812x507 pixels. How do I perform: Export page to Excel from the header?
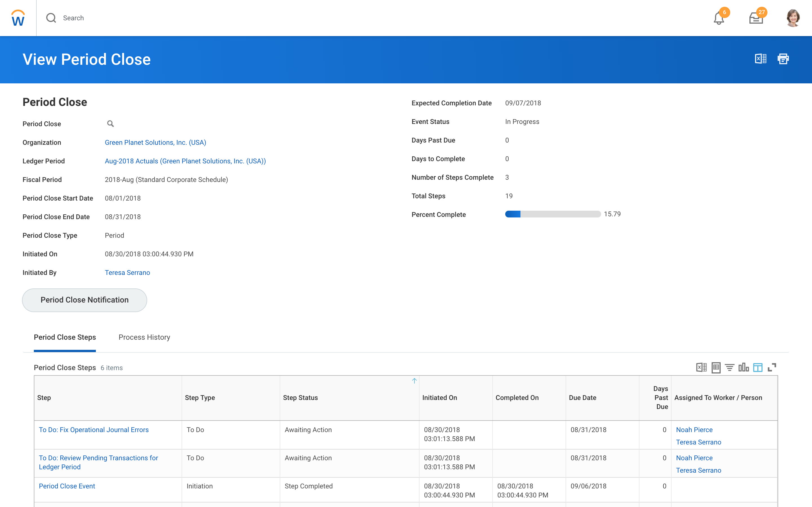coord(760,59)
